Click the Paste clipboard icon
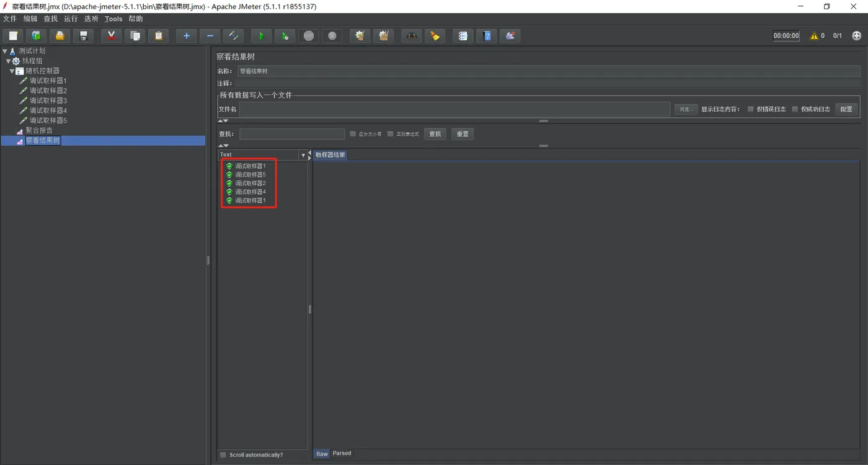The width and height of the screenshot is (868, 465). pos(158,36)
